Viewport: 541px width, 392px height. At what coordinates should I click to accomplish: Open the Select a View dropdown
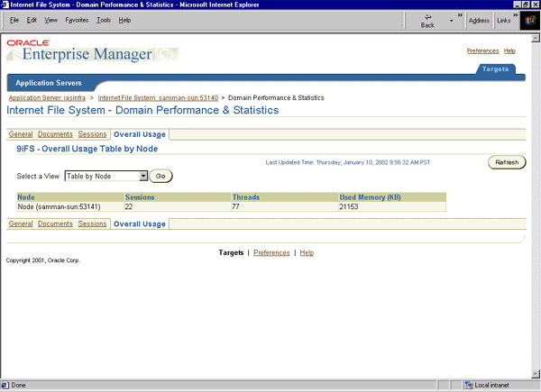106,177
